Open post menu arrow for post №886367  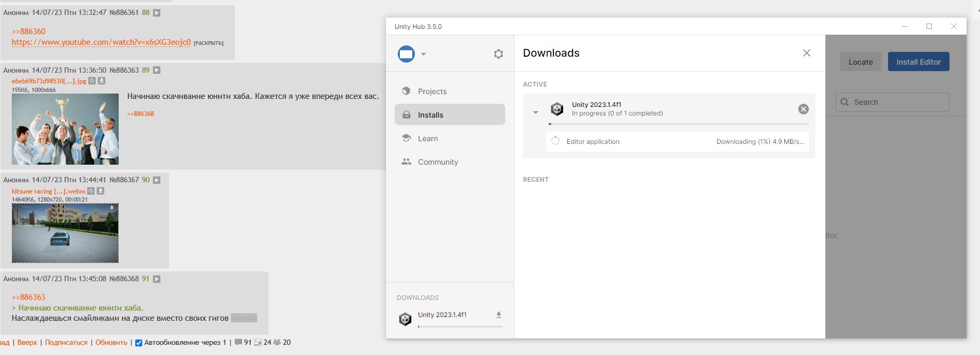point(157,180)
